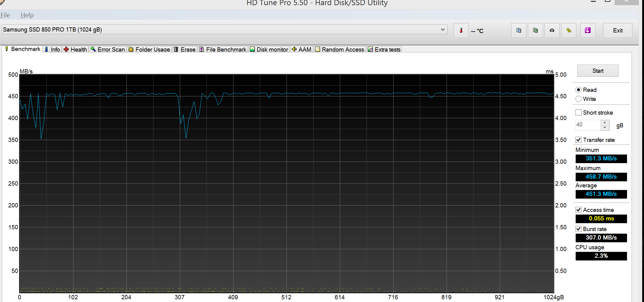Open the Extra tests tab
Viewport: 644px width, 302px height.
pyautogui.click(x=384, y=49)
